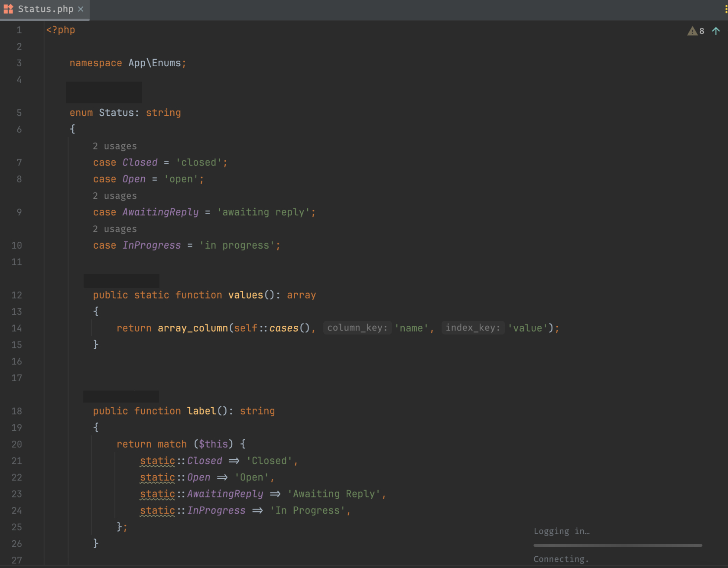Click 'App\Enums' in the namespace line
Screen dimensions: 728x568
(x=155, y=63)
